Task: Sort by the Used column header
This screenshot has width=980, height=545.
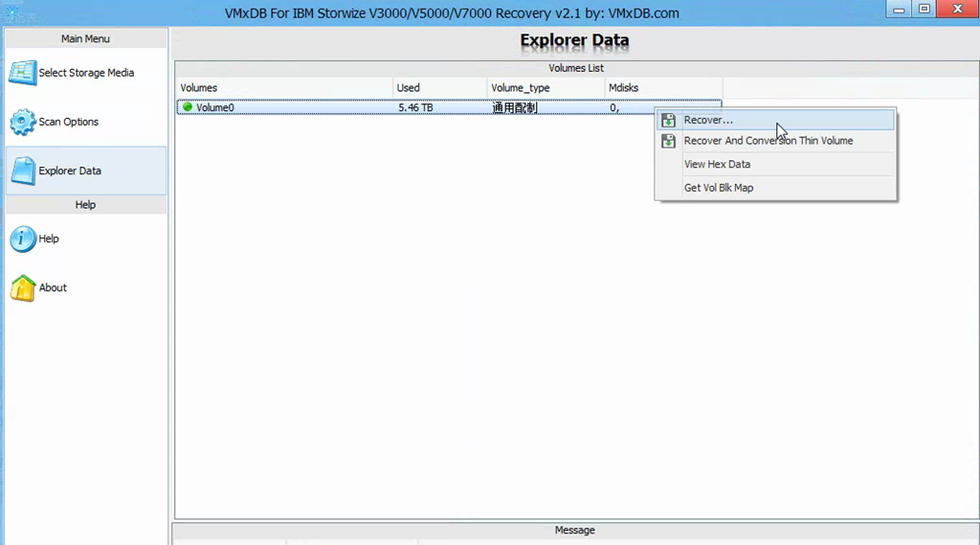Action: tap(439, 87)
